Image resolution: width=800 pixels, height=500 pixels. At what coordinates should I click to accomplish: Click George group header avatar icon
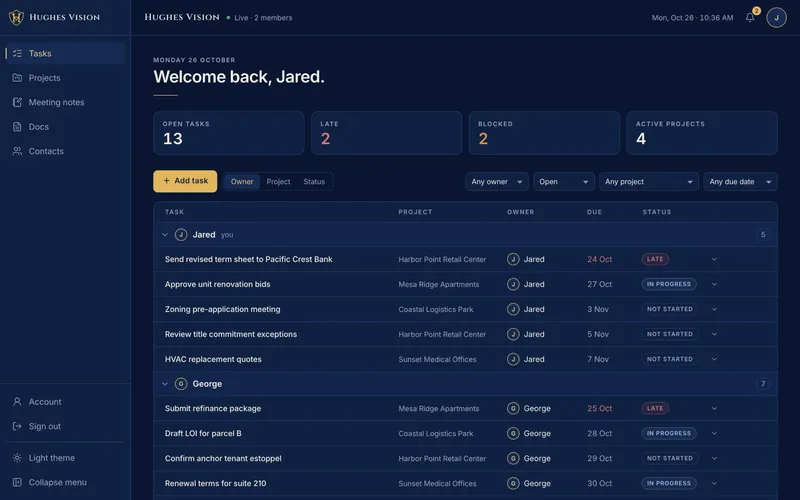181,384
